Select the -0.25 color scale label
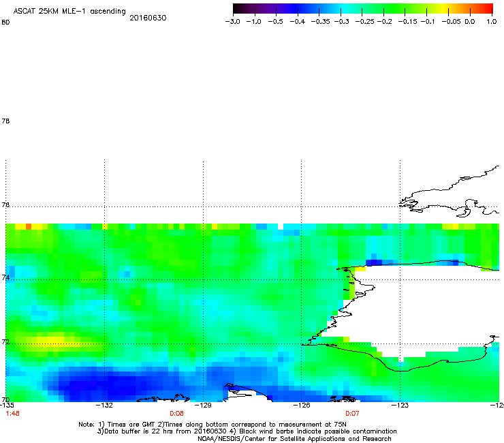 tap(364, 22)
